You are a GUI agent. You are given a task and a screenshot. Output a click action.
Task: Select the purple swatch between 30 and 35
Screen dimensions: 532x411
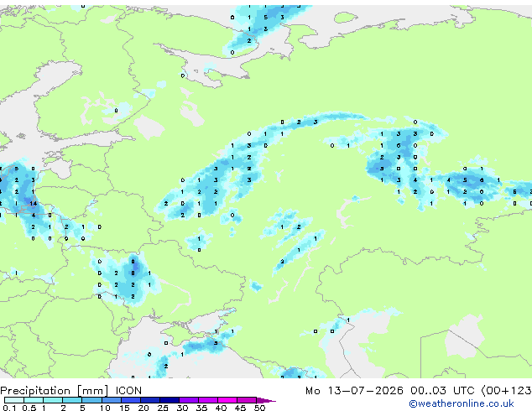pyautogui.click(x=189, y=400)
